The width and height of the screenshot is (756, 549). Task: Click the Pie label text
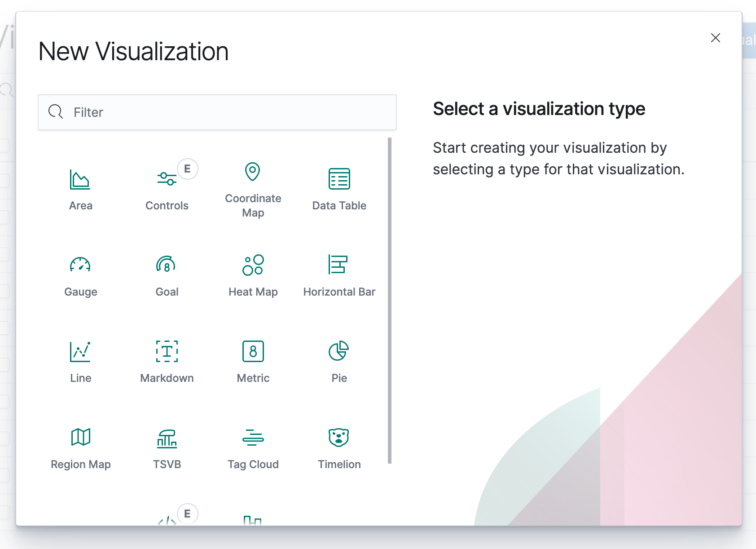[x=339, y=378]
